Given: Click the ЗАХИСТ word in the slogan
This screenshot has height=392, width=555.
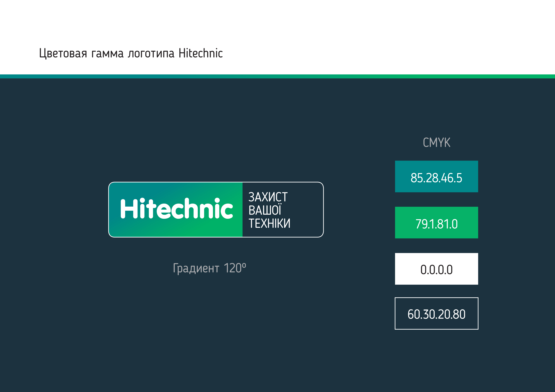Looking at the screenshot, I should [x=268, y=197].
